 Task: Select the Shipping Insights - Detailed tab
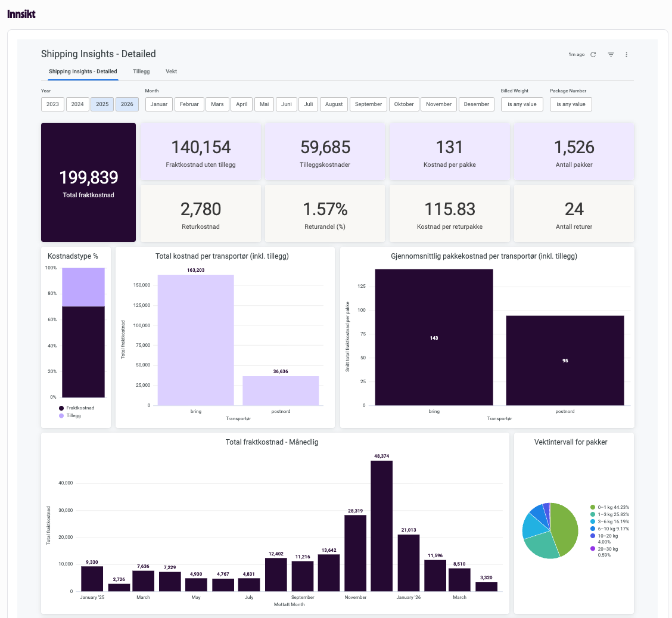(83, 71)
